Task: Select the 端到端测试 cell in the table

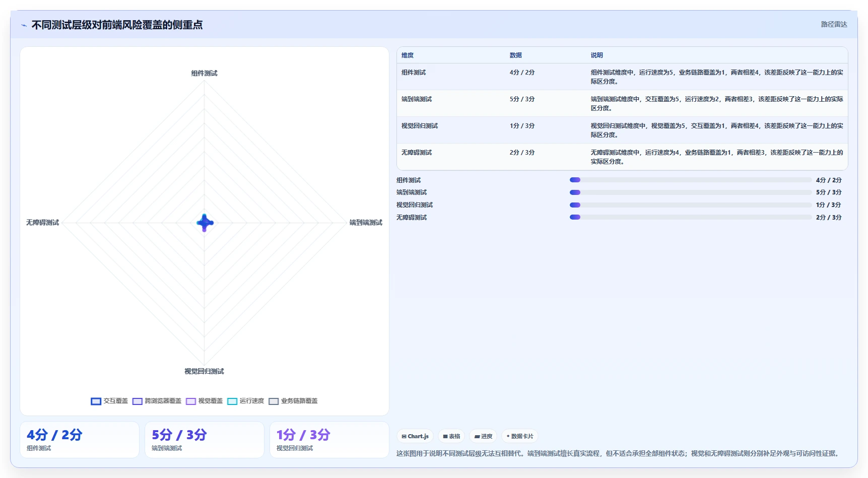Action: (x=416, y=99)
